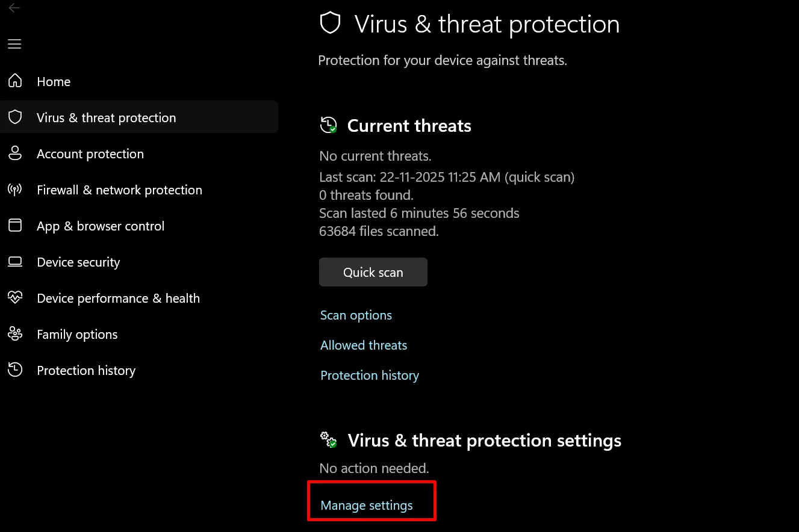View Allowed threats
The width and height of the screenshot is (799, 532).
364,345
